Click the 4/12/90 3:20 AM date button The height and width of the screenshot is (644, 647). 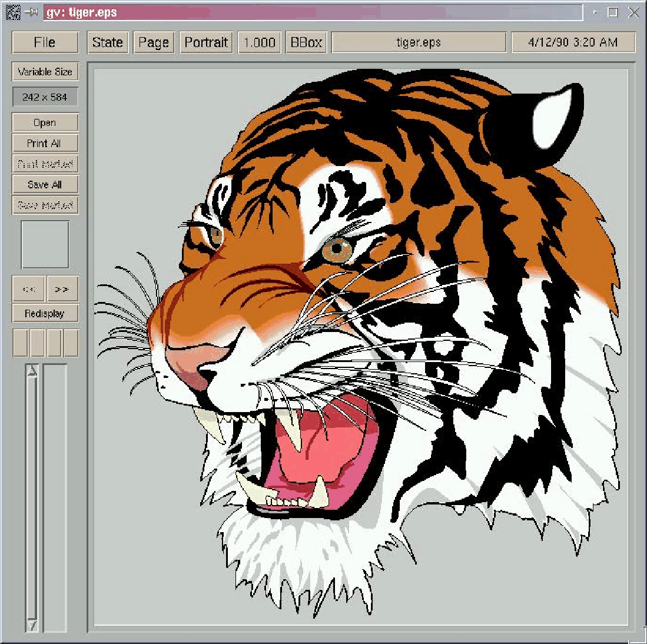573,42
